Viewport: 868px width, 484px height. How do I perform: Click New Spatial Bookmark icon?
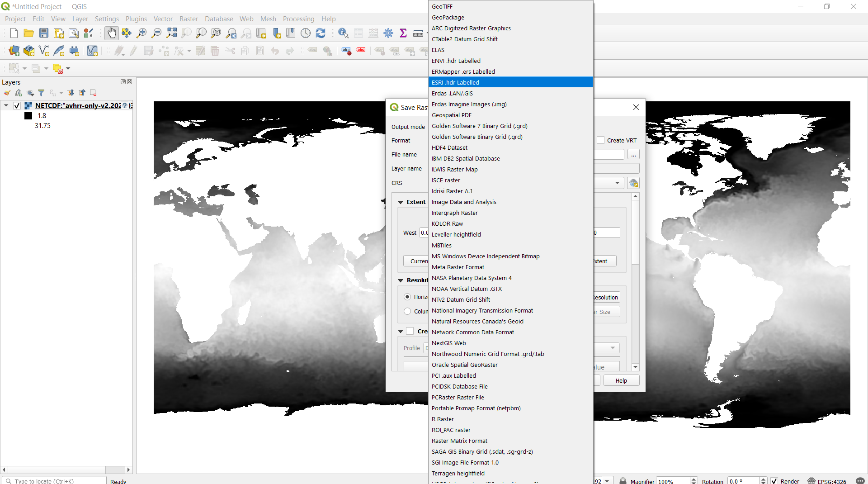coord(276,33)
